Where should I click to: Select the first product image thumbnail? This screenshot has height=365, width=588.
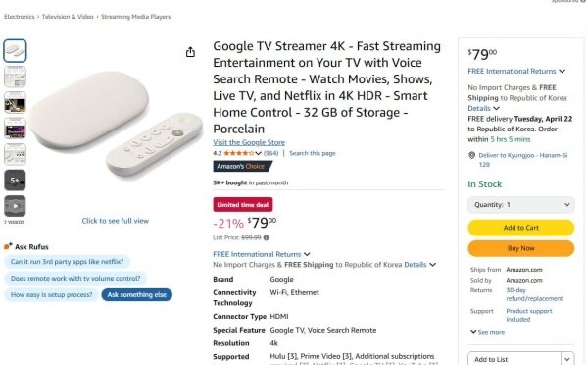(x=15, y=51)
